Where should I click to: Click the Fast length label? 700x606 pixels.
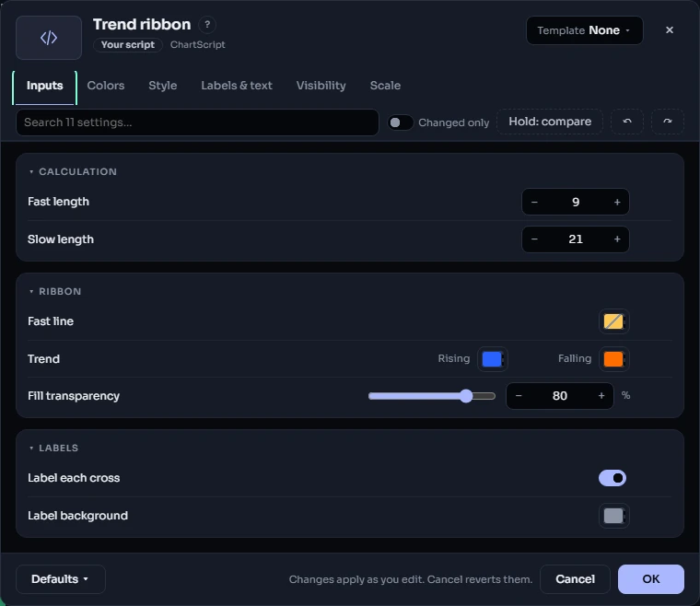click(x=58, y=202)
